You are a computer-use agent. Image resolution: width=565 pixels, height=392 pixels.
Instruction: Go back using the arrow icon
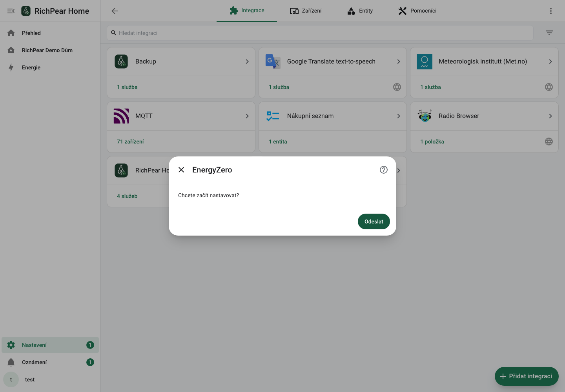tap(115, 11)
